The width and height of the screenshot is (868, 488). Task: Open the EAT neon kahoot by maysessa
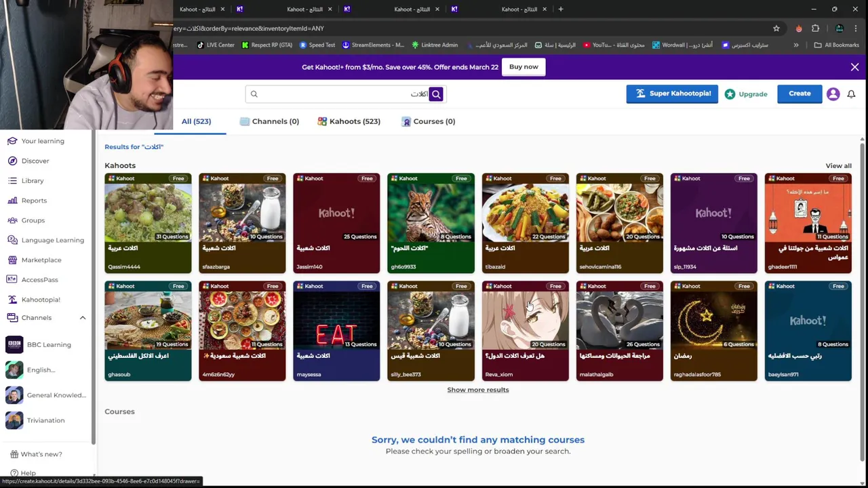pos(336,331)
